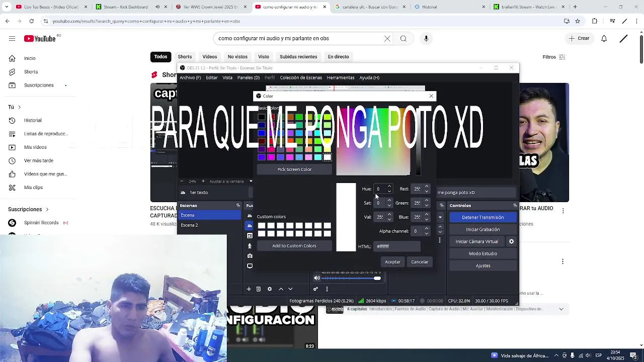Click Iniciar Grabación
The image size is (644, 362).
coord(482,229)
